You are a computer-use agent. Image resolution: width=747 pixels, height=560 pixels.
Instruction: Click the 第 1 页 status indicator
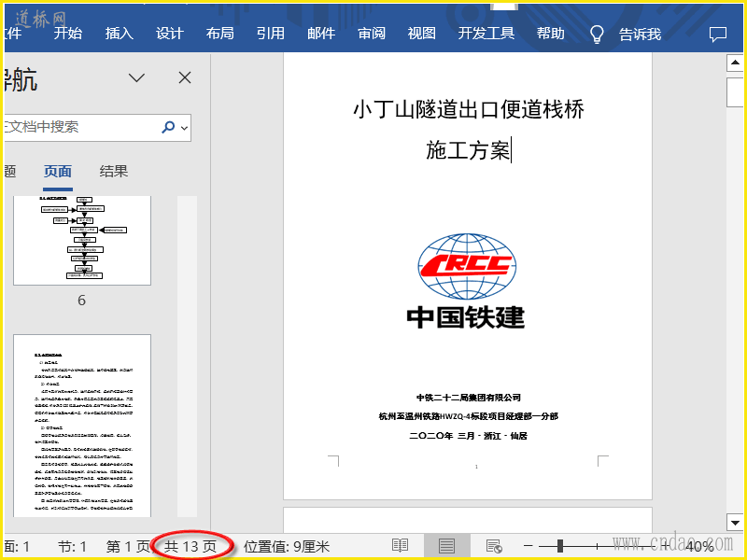[x=128, y=547]
